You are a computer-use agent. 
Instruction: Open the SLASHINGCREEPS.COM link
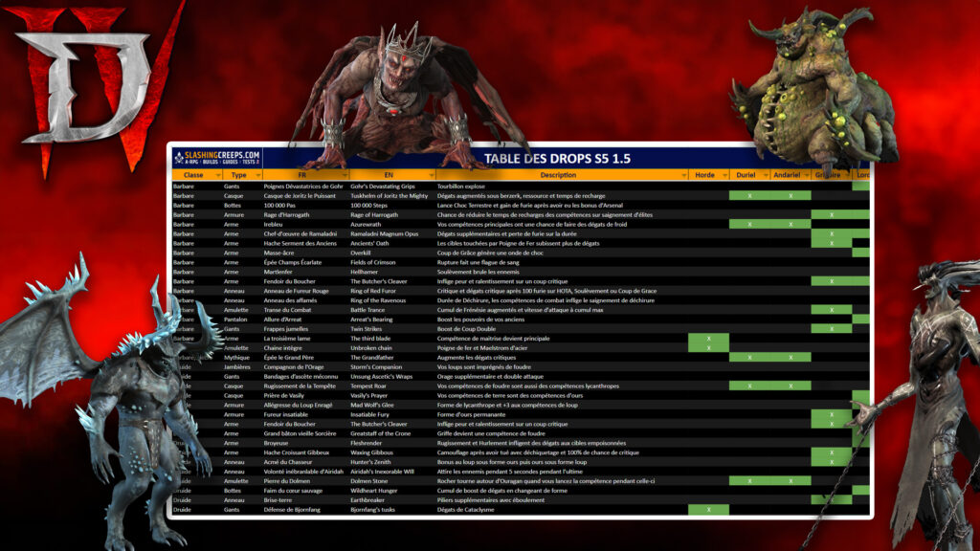[220, 155]
